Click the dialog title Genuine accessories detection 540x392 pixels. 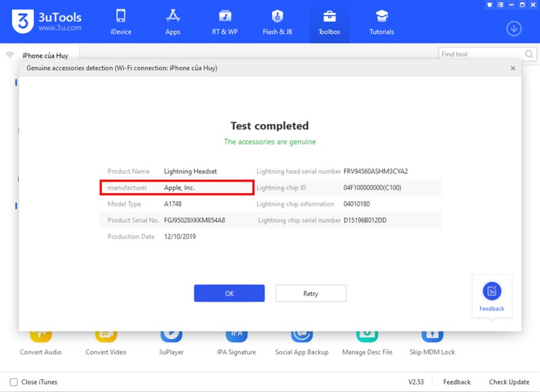pyautogui.click(x=122, y=68)
